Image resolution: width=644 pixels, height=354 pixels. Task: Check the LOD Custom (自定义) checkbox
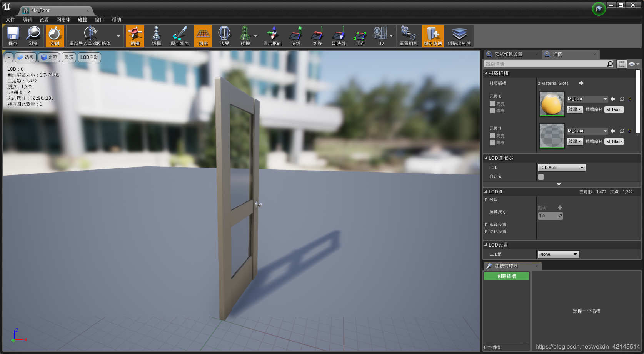(541, 177)
